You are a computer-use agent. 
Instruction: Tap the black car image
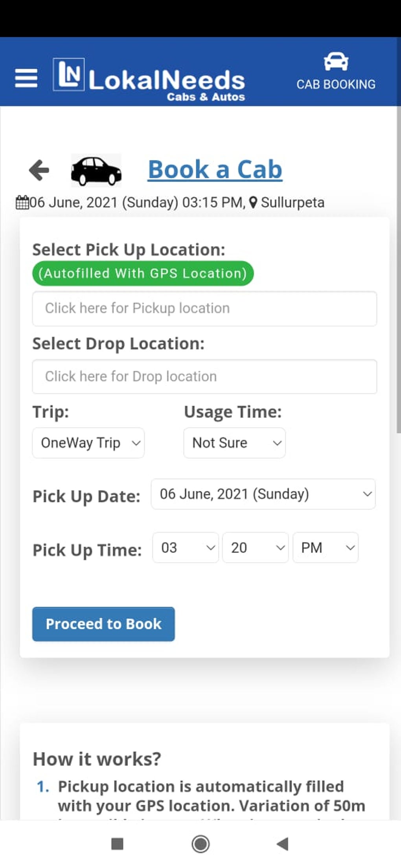click(96, 170)
